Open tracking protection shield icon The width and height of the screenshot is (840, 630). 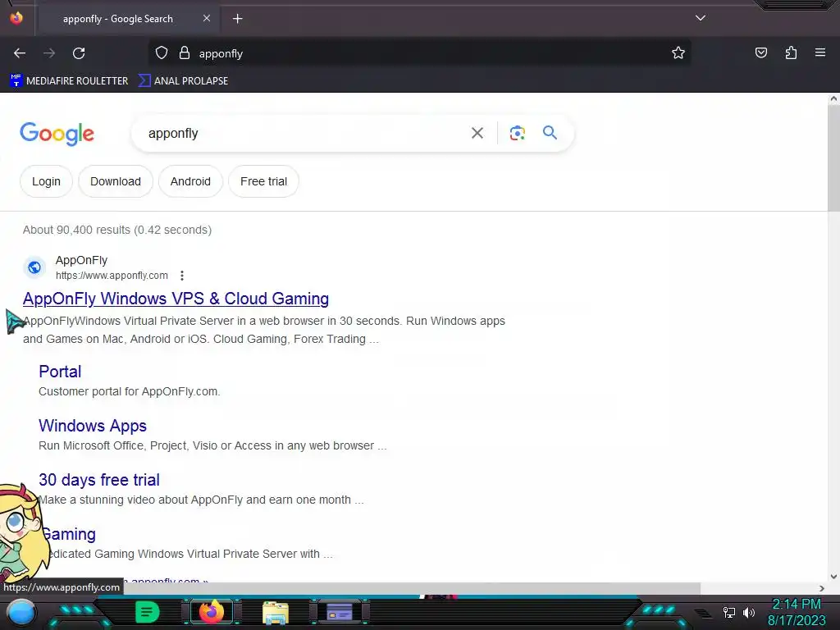pyautogui.click(x=162, y=53)
